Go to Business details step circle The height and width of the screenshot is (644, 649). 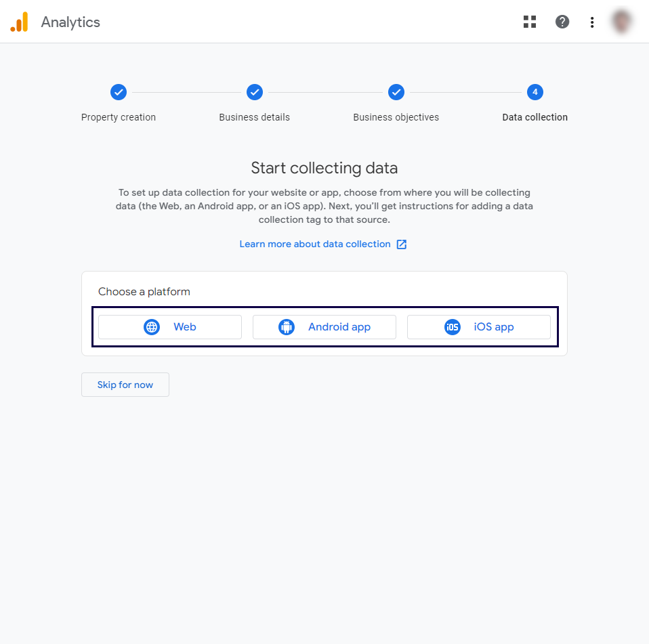[255, 92]
